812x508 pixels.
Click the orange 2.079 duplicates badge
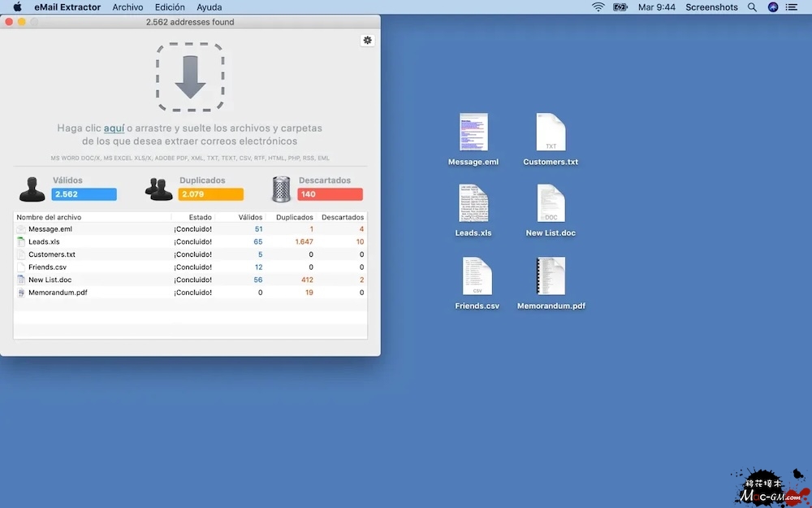tap(211, 194)
